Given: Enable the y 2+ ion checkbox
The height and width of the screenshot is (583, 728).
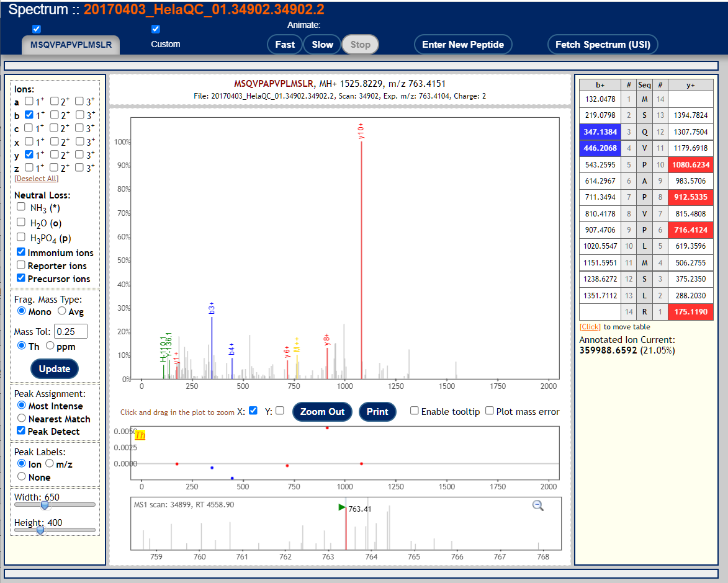Looking at the screenshot, I should 55,154.
